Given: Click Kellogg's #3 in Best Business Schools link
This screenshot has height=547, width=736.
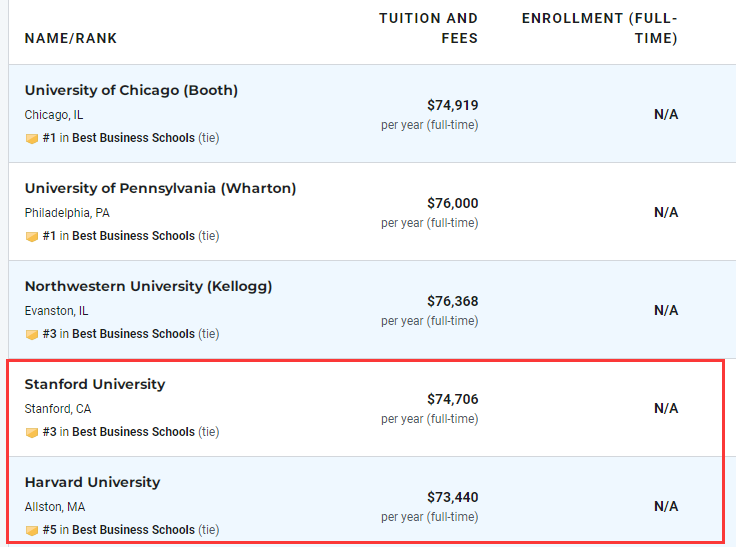Looking at the screenshot, I should point(119,334).
